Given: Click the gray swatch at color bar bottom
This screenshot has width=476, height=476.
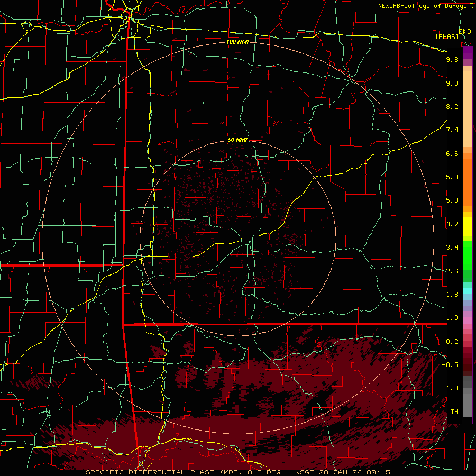Looking at the screenshot, I should [467, 407].
